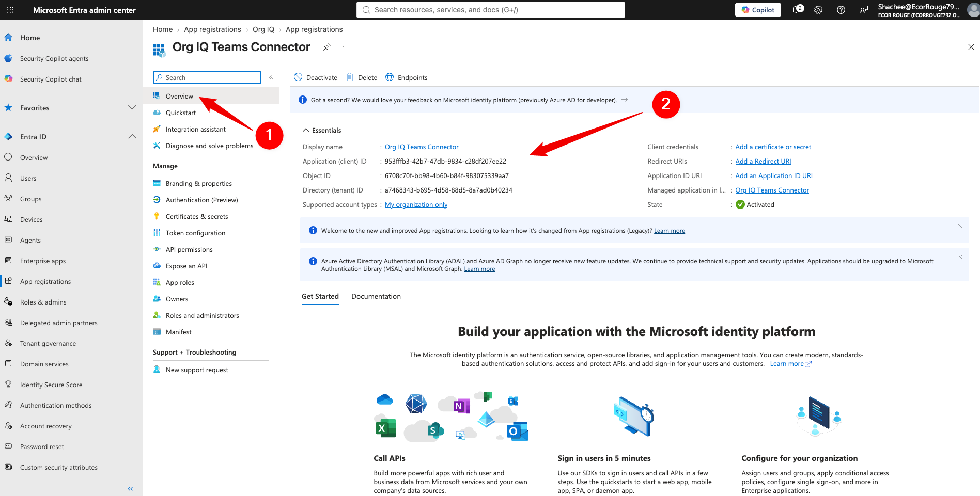This screenshot has width=980, height=496.
Task: Open the managed application Org IQ Teams Connector link
Action: pyautogui.click(x=772, y=190)
